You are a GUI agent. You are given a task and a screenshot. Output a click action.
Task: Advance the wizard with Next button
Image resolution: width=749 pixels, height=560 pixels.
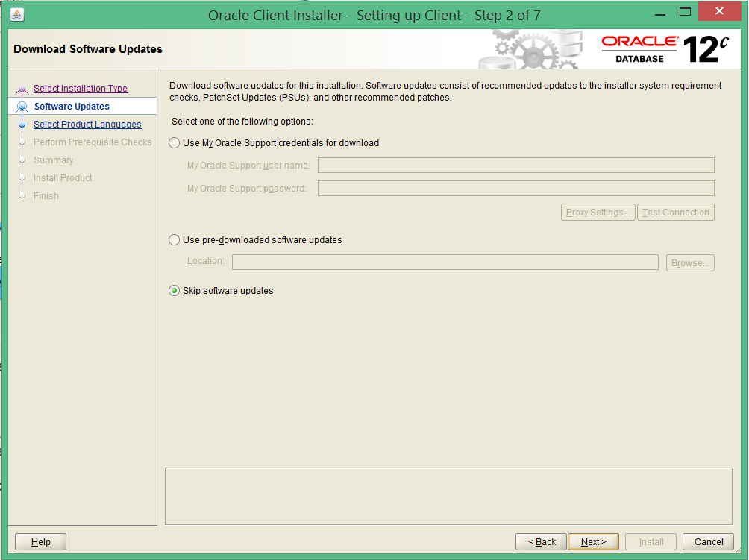593,541
